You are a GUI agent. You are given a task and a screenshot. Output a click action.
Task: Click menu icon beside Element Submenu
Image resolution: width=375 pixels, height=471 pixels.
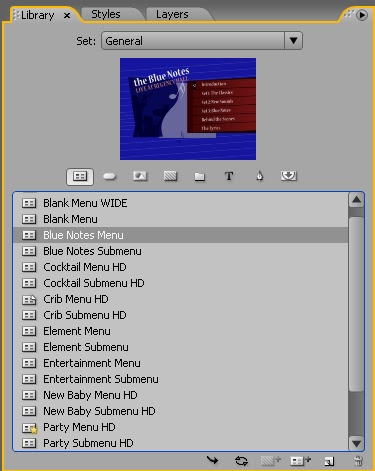click(29, 347)
